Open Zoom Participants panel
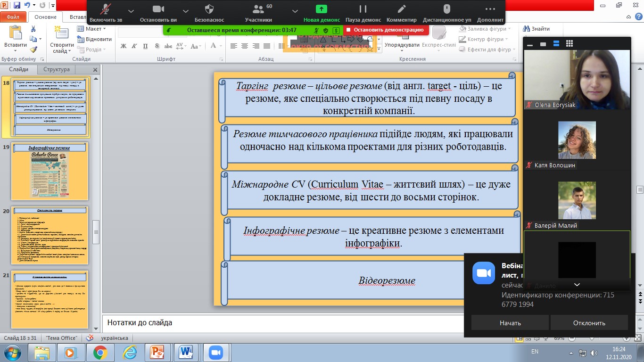 (258, 12)
